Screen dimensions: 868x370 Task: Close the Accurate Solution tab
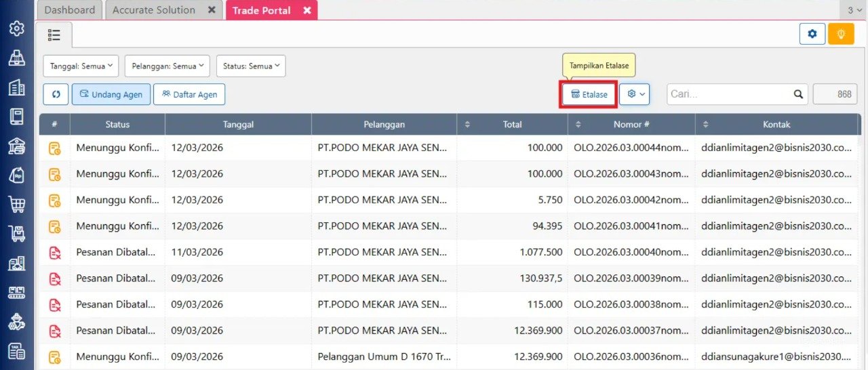(x=212, y=10)
